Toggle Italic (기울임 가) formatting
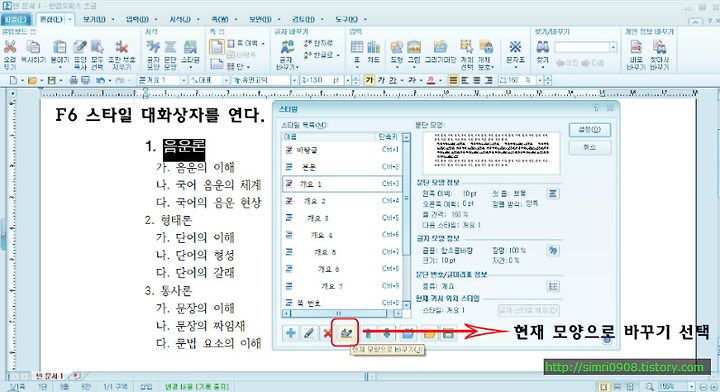Image resolution: width=720 pixels, height=392 pixels. [382, 80]
